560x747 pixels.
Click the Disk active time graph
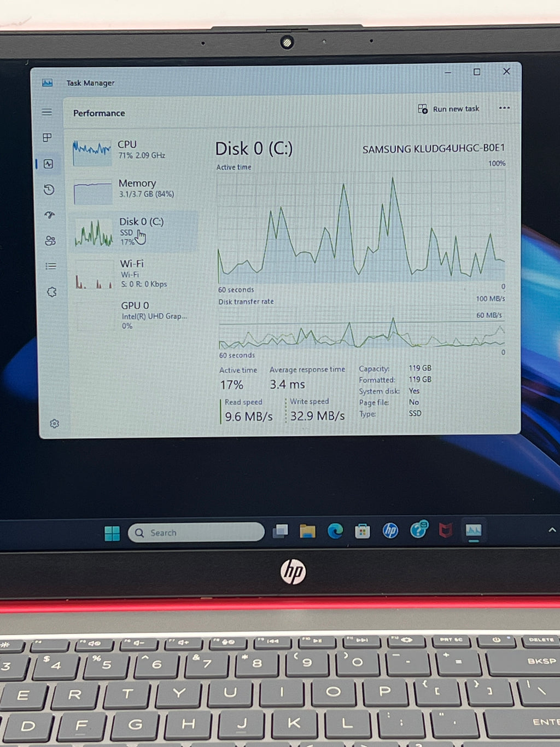click(x=361, y=227)
